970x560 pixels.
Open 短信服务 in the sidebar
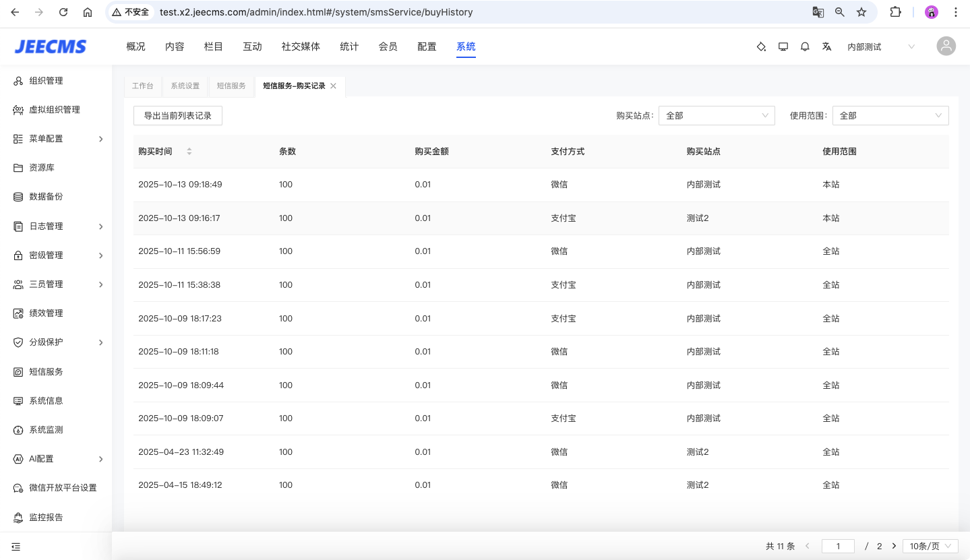[46, 371]
